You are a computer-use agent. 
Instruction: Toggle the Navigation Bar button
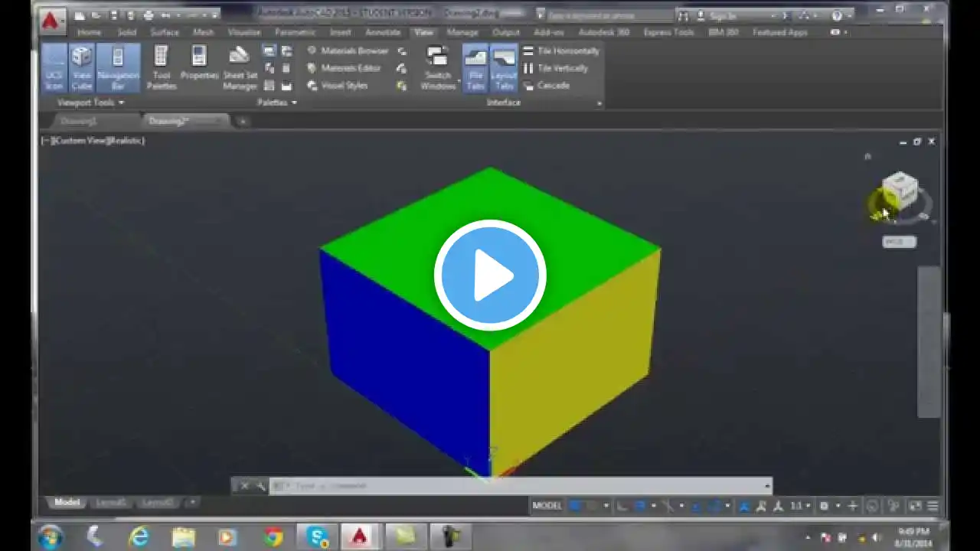point(118,68)
